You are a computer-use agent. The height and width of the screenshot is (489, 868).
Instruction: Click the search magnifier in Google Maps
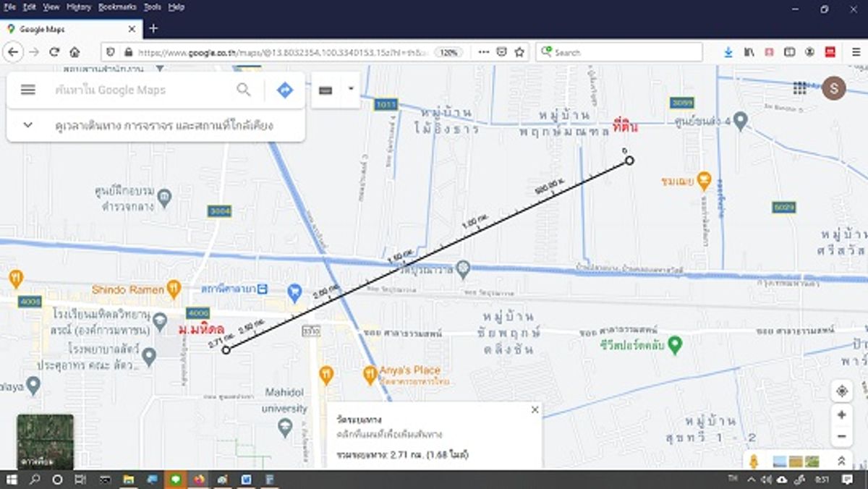(x=244, y=90)
